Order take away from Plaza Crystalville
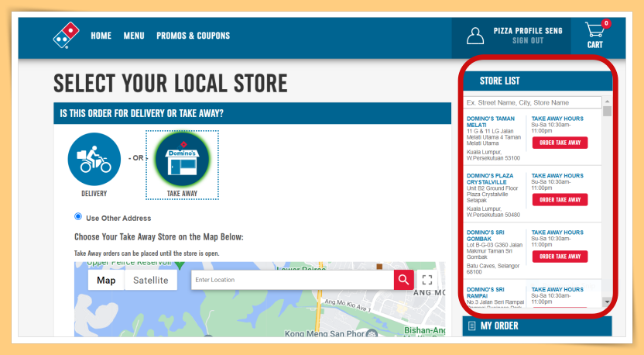Screen dimensions: 644x355 [560, 199]
